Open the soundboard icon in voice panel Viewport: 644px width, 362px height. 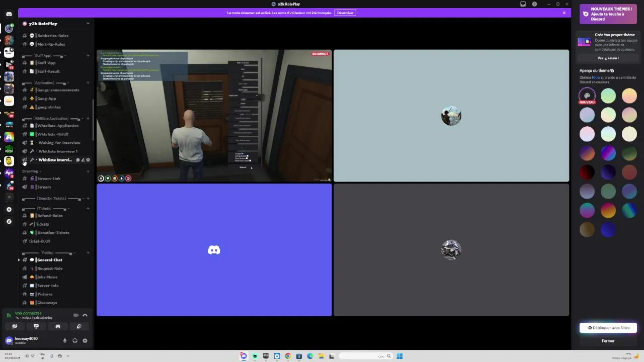[x=79, y=326]
